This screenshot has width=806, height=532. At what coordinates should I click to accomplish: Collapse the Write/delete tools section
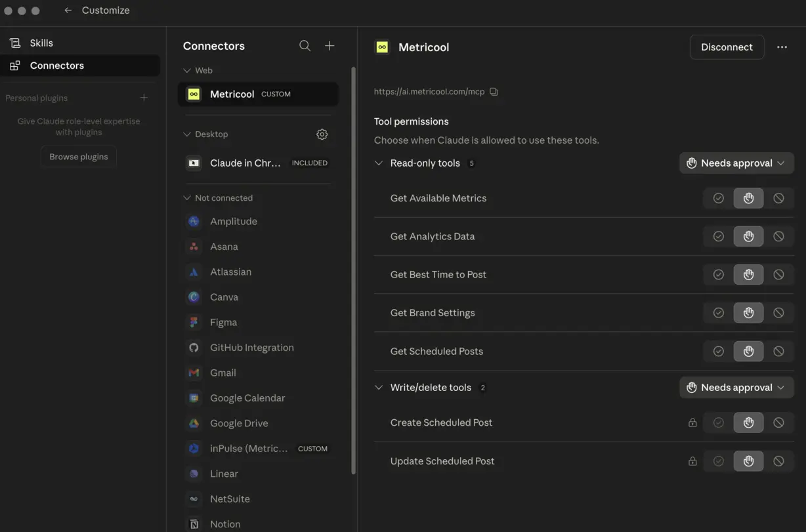[379, 388]
